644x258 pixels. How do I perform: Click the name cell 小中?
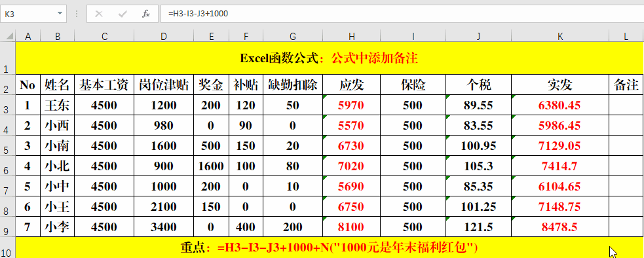click(58, 186)
